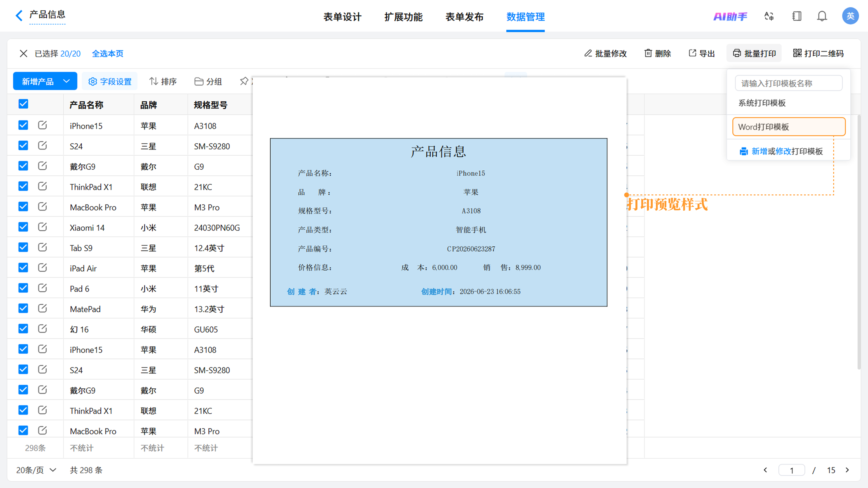Edit the first S24 row icon

tap(42, 146)
